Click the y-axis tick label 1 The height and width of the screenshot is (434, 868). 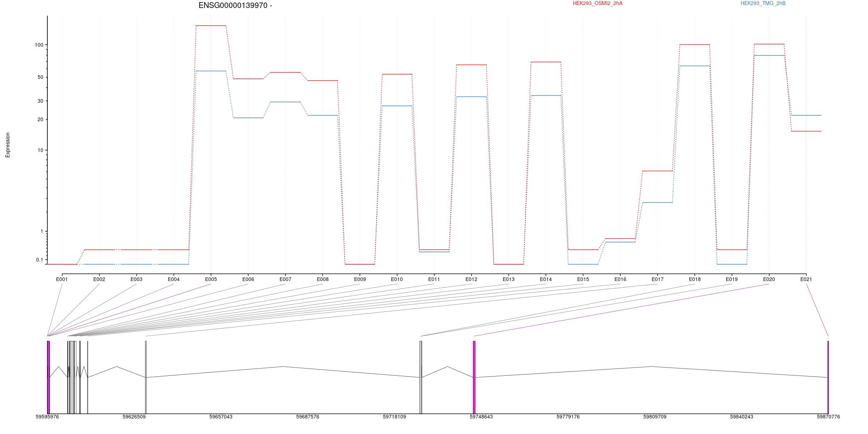click(42, 231)
